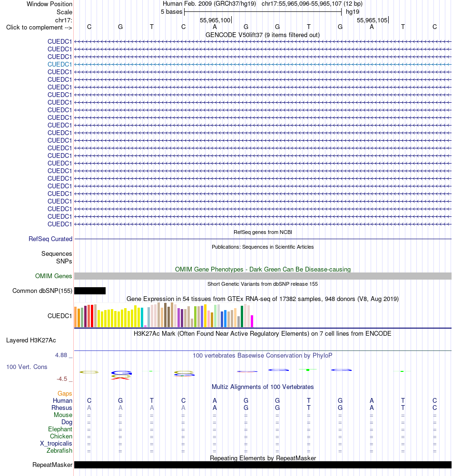Open the H3K27Ac Mark track title
Screen dimensions: 452x476
coord(263,334)
